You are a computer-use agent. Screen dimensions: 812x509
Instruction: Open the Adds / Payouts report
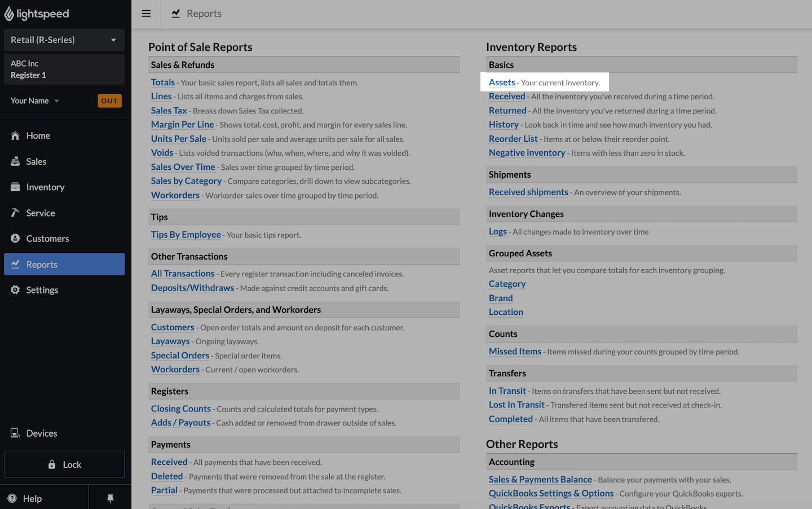[x=180, y=423]
